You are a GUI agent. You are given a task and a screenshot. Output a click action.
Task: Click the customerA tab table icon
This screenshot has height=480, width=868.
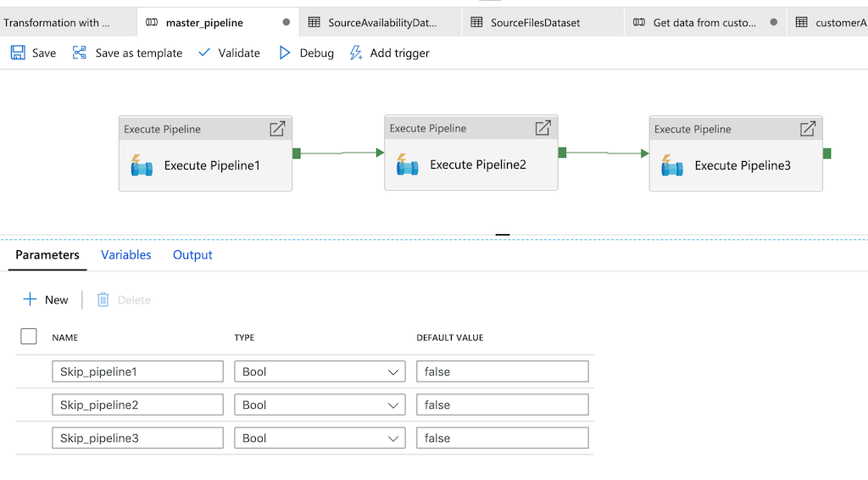click(802, 22)
